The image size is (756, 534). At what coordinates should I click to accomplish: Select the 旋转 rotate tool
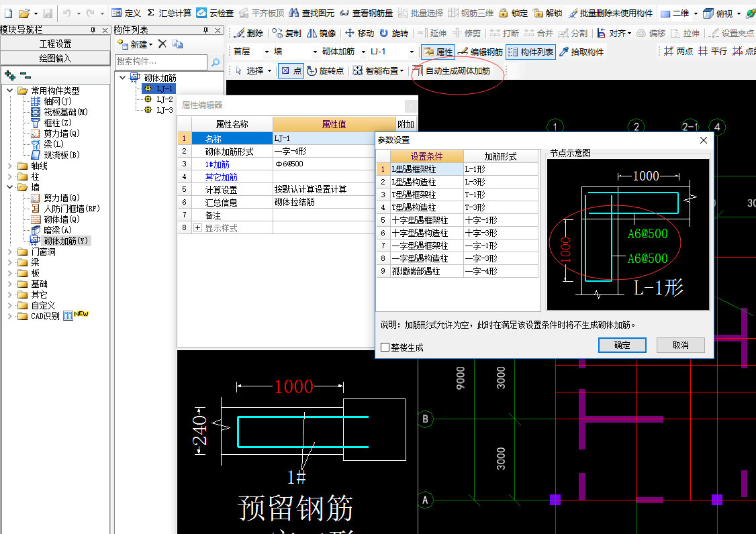394,34
